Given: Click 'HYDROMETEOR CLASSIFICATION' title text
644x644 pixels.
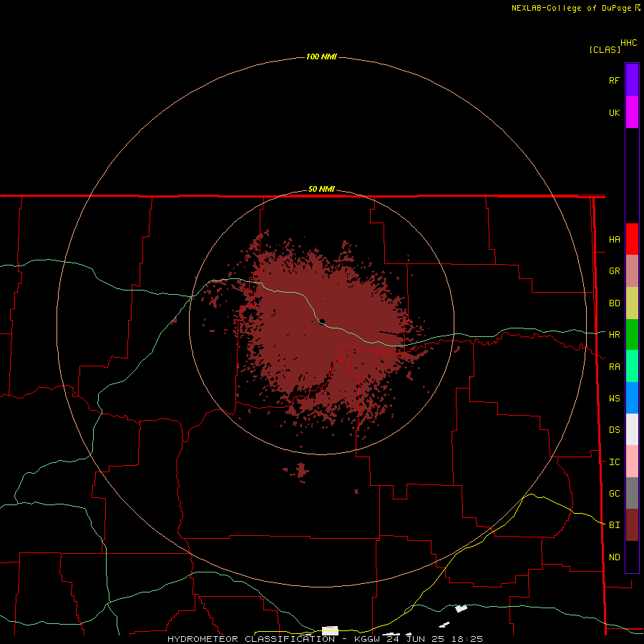Looking at the screenshot, I should tap(251, 639).
